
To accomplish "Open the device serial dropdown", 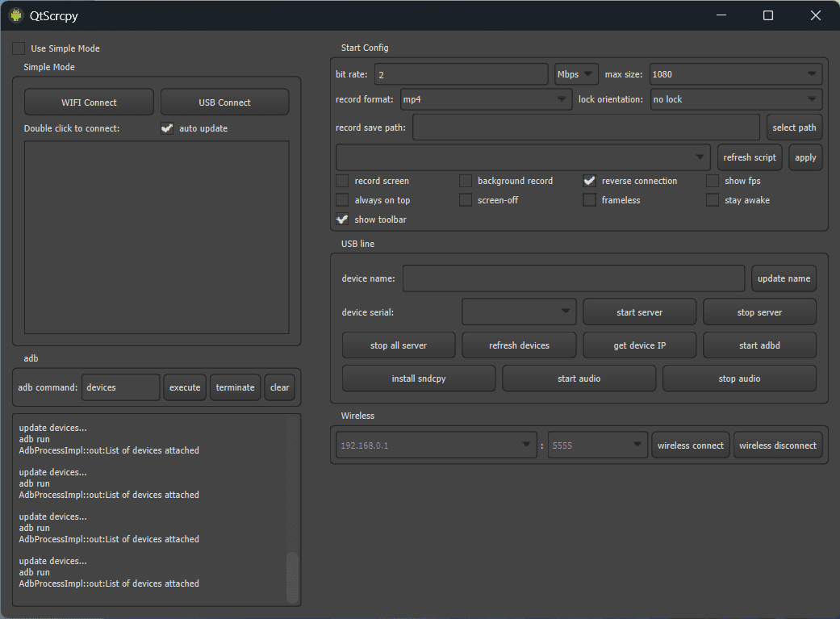I will tap(519, 312).
